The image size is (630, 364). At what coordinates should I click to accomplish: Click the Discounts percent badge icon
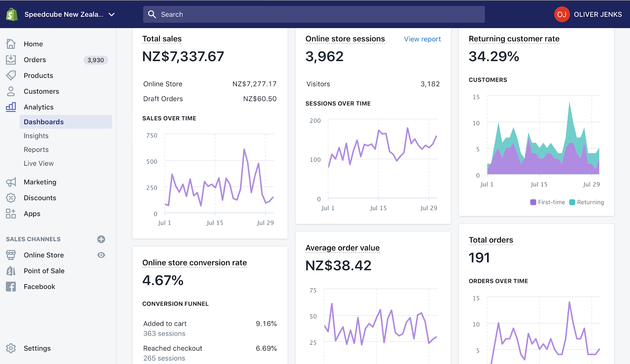[11, 198]
